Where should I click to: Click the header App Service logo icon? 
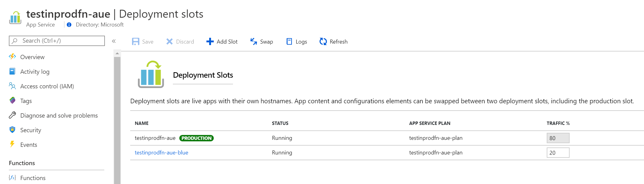tap(15, 18)
